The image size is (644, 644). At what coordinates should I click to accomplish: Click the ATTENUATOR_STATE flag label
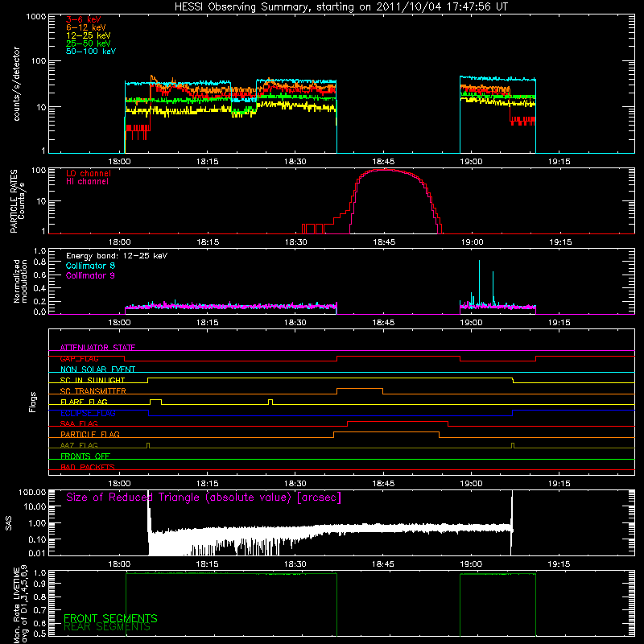[x=97, y=348]
